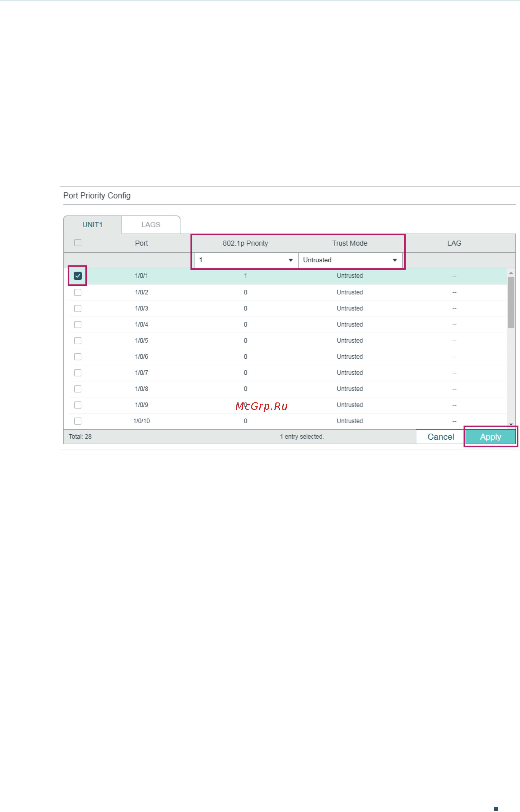
Task: Click priority value 1 in row 1/0/1
Action: click(x=245, y=275)
